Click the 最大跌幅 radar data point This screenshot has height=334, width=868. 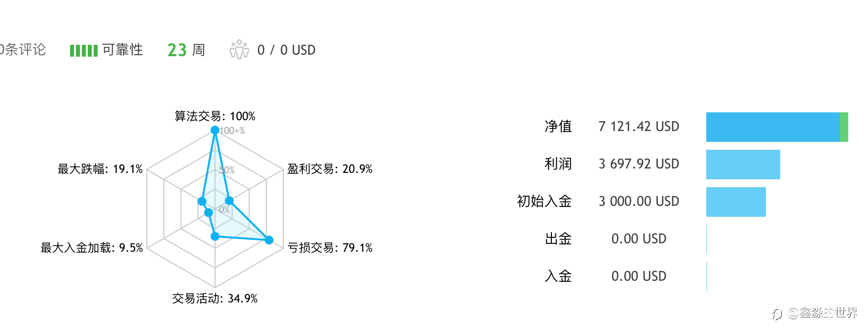coord(202,201)
